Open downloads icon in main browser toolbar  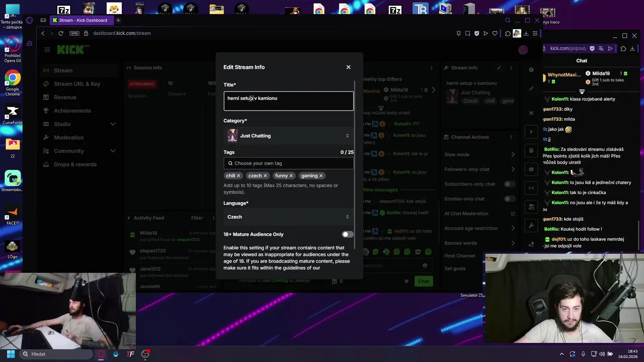pyautogui.click(x=526, y=33)
